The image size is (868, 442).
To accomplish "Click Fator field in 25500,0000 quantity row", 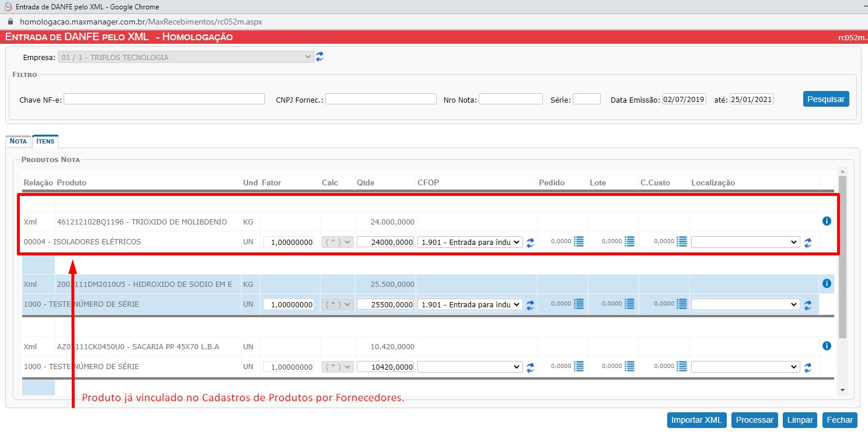I will click(x=289, y=304).
